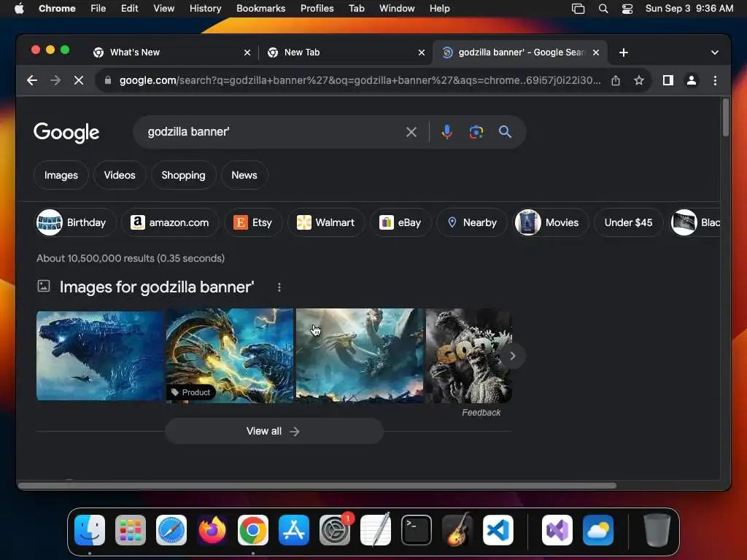Viewport: 747px width, 560px height.
Task: Open Finder from the Dock
Action: 90,530
